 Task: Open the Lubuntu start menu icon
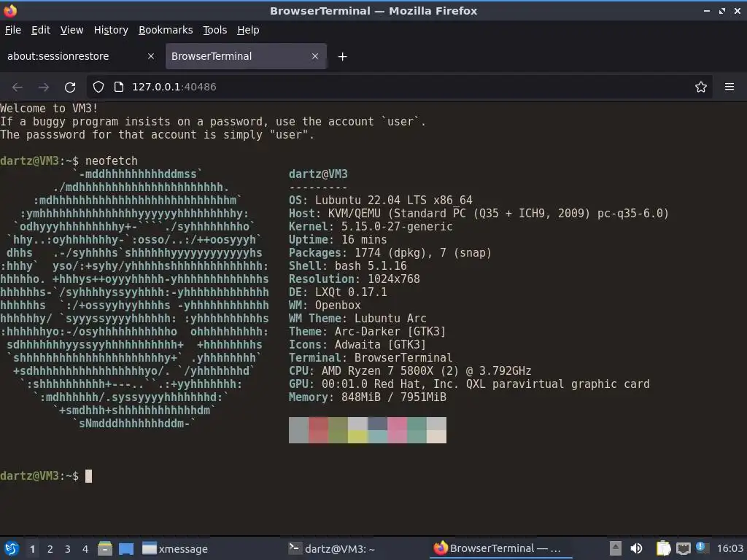[x=12, y=548]
